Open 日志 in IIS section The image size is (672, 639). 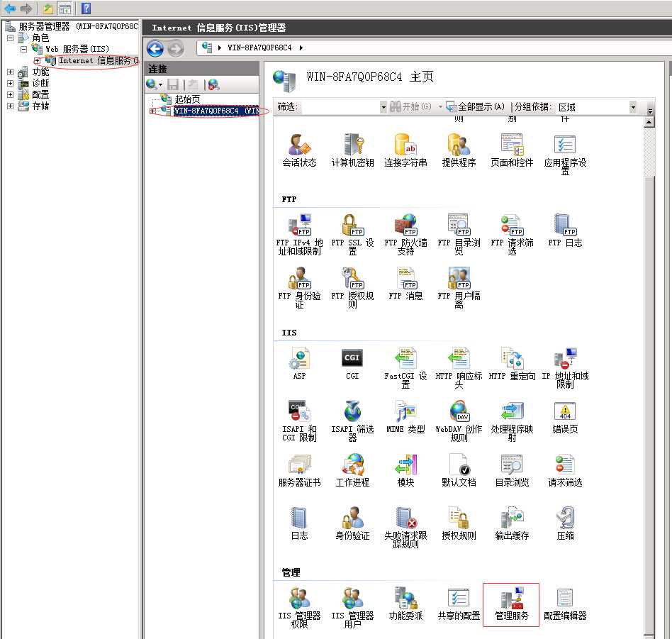299,523
